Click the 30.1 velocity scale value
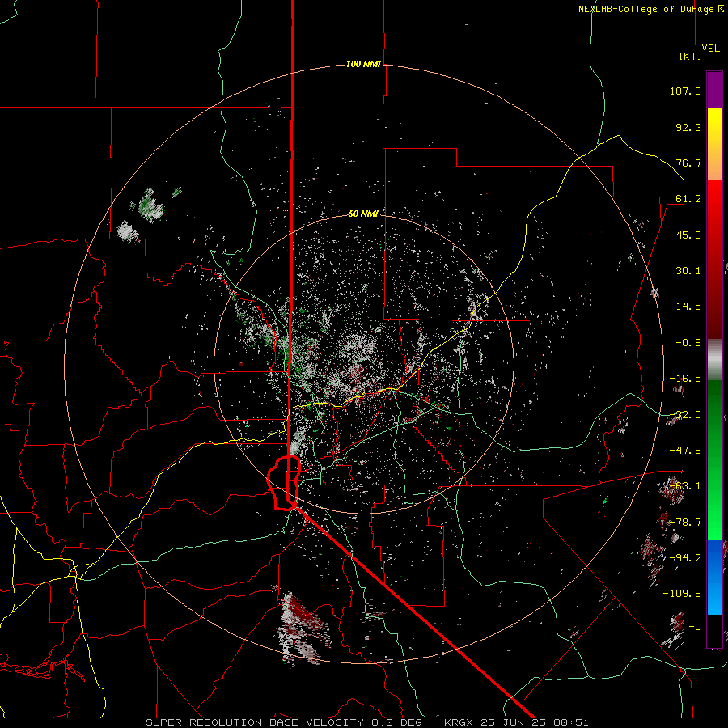The width and height of the screenshot is (728, 728). tap(688, 271)
